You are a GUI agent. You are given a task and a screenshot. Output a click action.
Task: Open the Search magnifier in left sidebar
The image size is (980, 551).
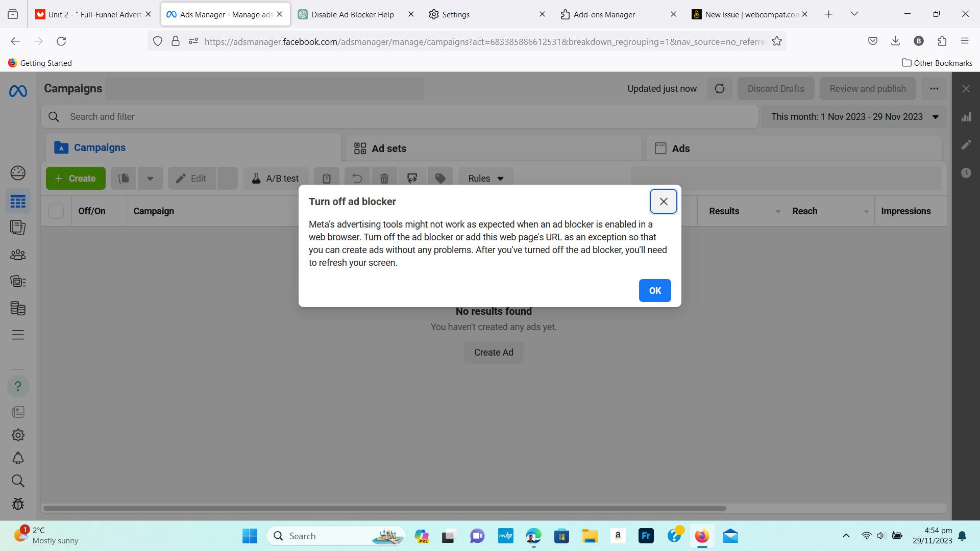(18, 481)
